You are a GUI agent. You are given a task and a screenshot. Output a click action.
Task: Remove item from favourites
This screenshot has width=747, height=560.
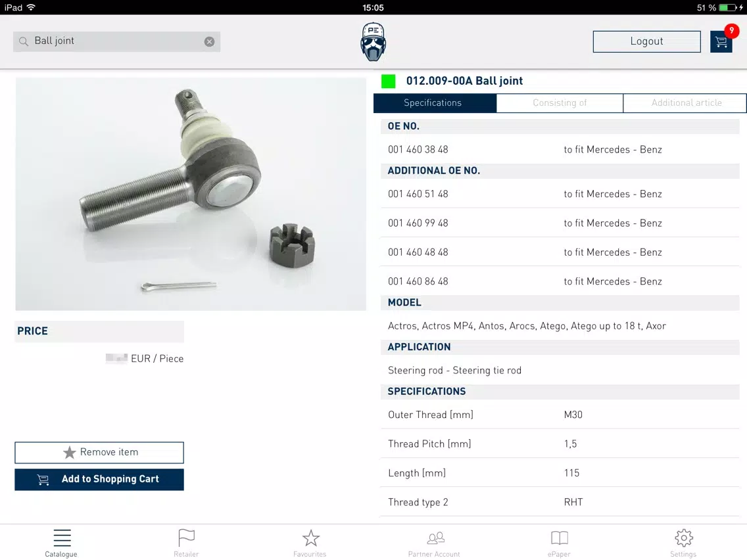click(x=99, y=452)
